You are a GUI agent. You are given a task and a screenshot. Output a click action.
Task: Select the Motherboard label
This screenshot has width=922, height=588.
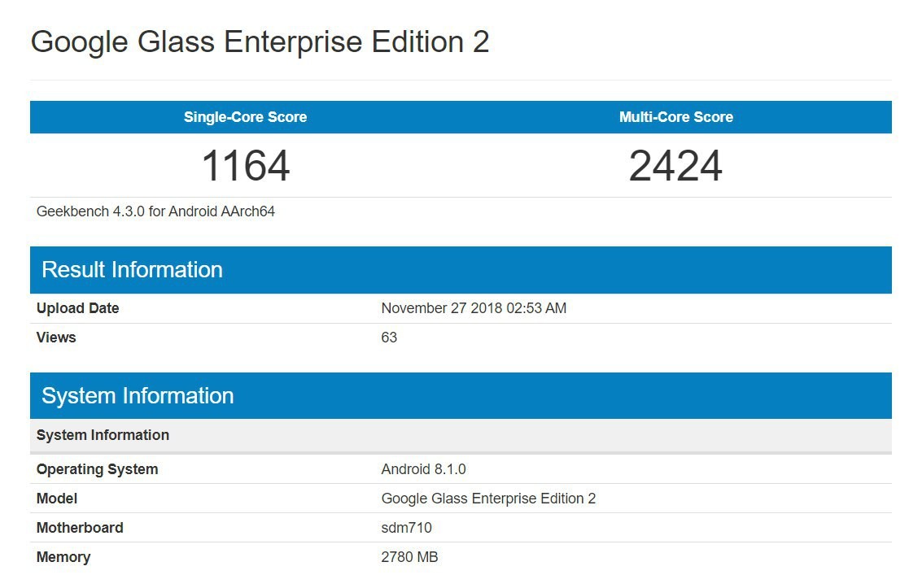click(80, 528)
